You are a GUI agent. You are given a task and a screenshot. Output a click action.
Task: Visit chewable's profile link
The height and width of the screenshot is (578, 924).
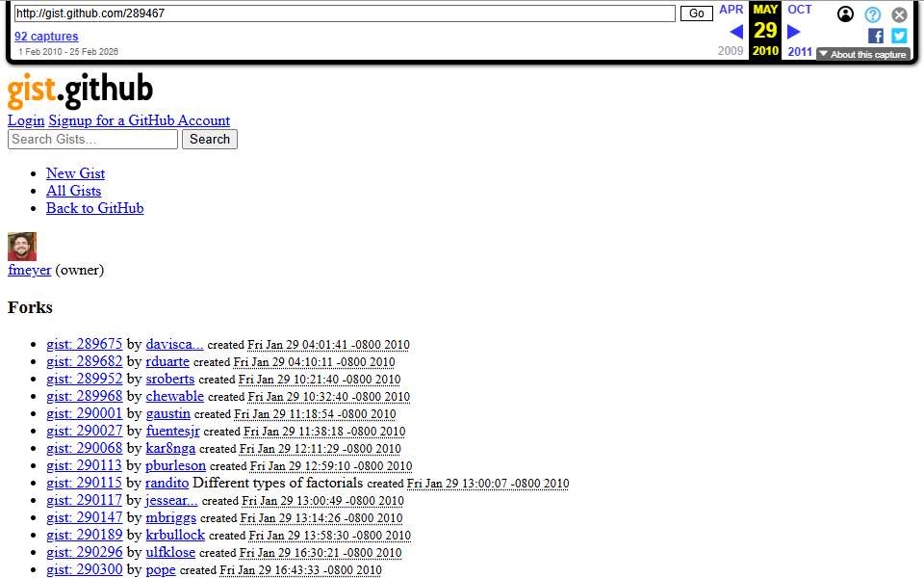pyautogui.click(x=175, y=396)
